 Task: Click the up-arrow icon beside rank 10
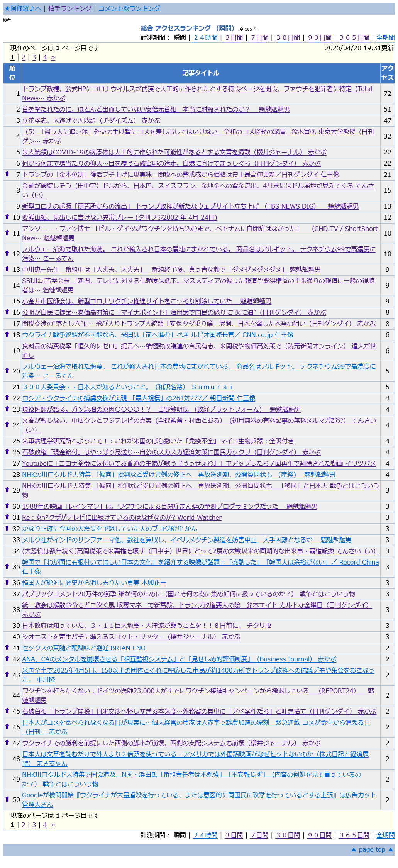(7, 217)
